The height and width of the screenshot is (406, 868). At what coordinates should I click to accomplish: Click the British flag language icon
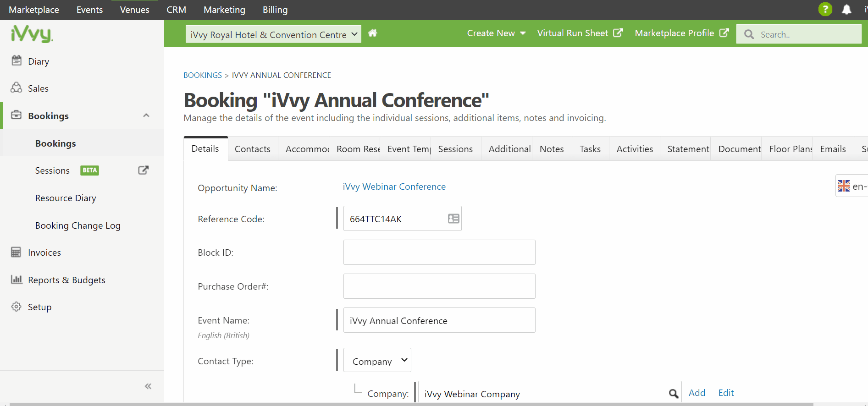844,186
